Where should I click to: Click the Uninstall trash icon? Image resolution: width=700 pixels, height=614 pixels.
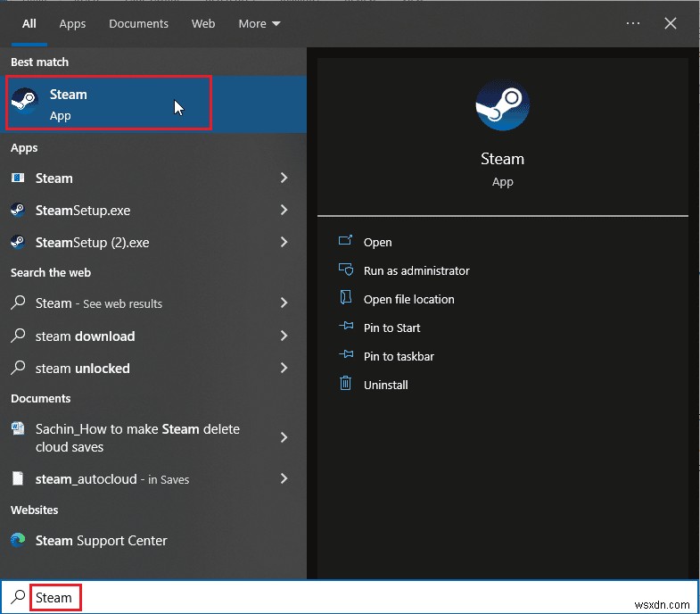346,384
